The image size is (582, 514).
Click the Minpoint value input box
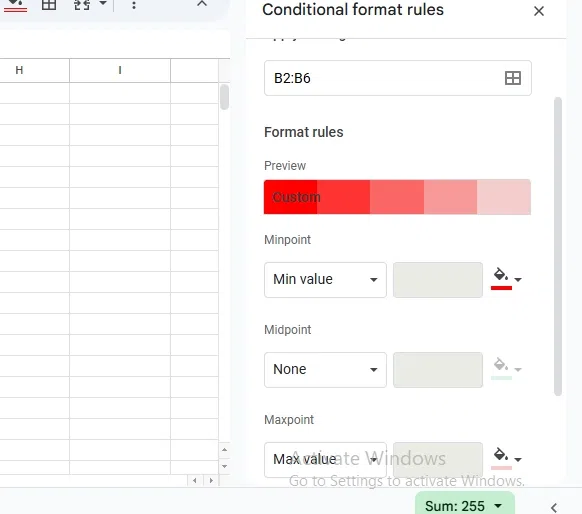pos(438,279)
